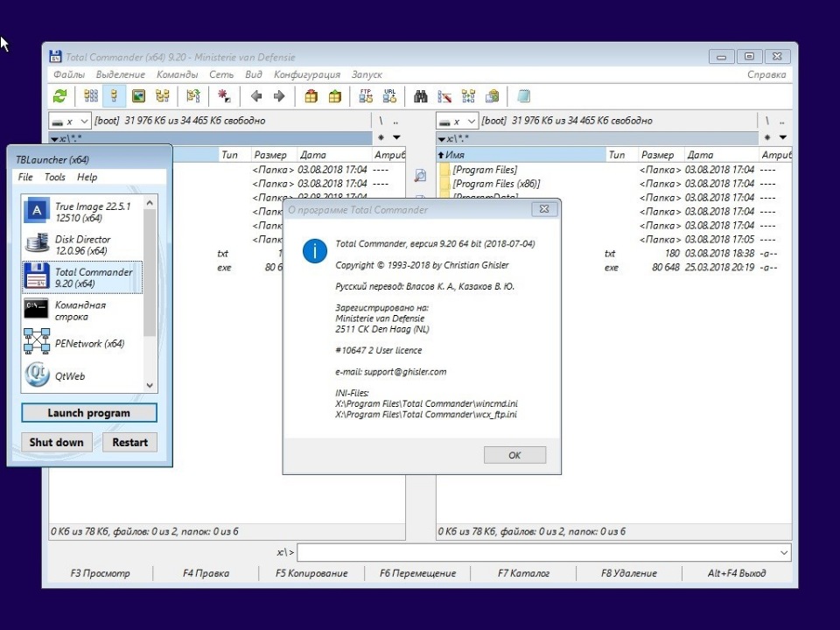This screenshot has width=840, height=630.
Task: Click the F8 Удаление button
Action: pos(629,573)
